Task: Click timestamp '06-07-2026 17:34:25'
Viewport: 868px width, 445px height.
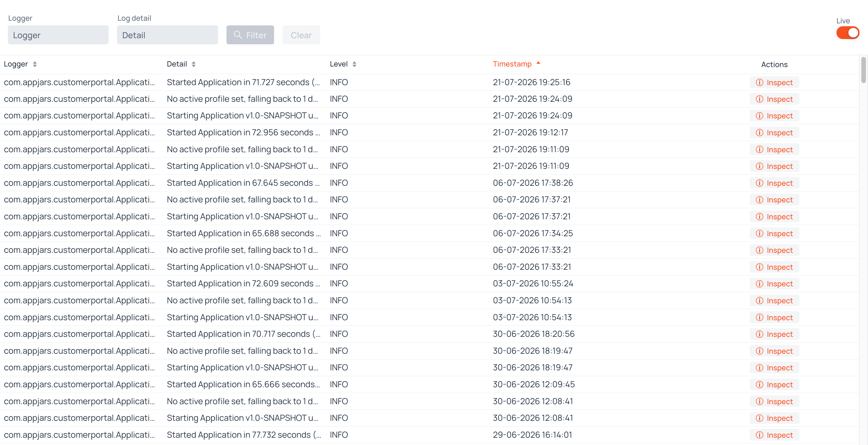Action: pyautogui.click(x=533, y=233)
